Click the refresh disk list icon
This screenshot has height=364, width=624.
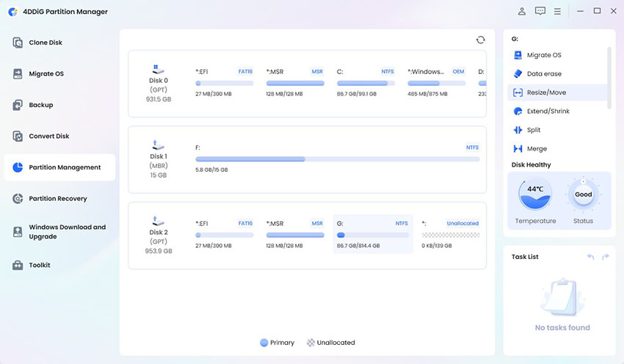[x=480, y=40]
